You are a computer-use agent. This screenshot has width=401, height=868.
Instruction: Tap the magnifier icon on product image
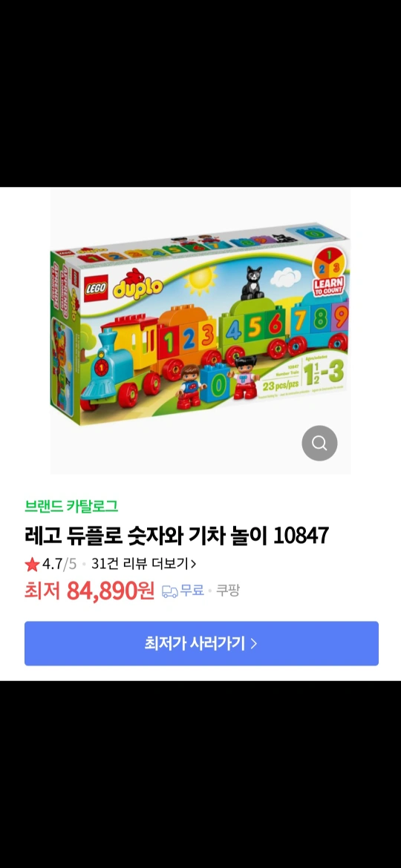(x=319, y=443)
